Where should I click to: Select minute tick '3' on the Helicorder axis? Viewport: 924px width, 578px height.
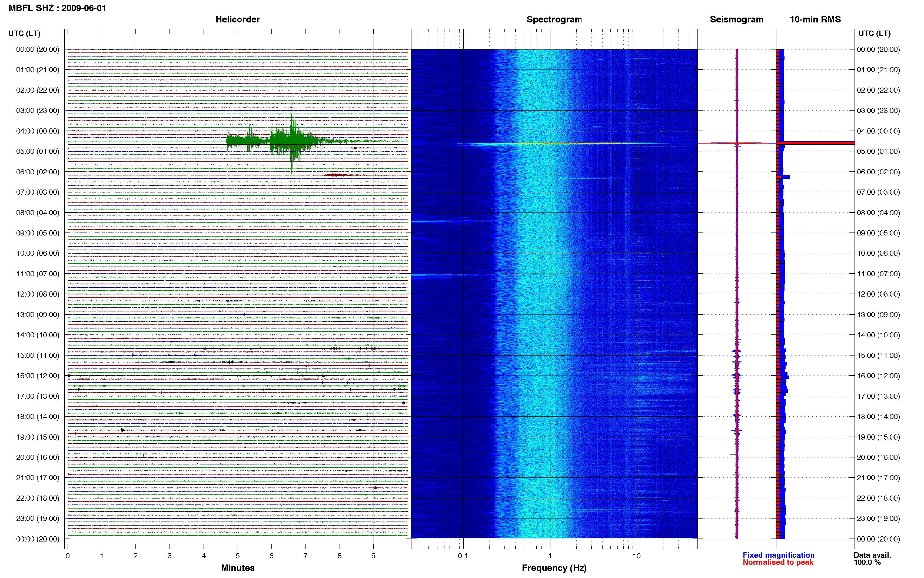(x=170, y=556)
